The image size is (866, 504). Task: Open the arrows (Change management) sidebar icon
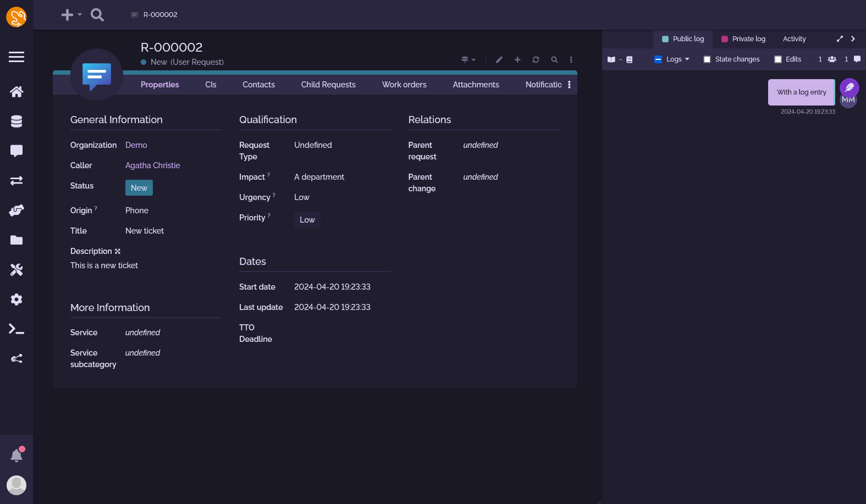[16, 180]
